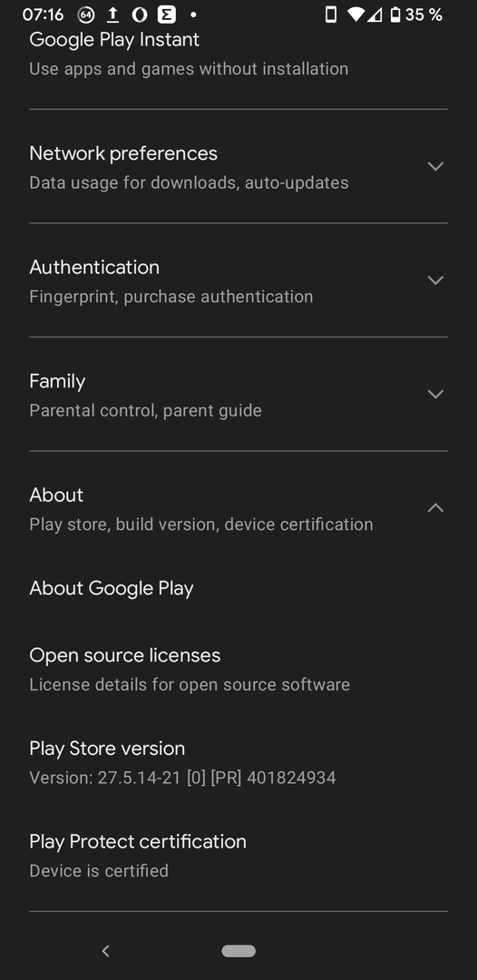
Task: Tap the Network preferences title
Action: click(123, 153)
